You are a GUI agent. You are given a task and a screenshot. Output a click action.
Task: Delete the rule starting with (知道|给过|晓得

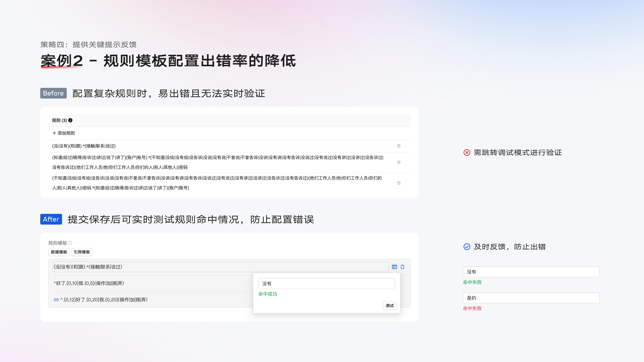[399, 162]
